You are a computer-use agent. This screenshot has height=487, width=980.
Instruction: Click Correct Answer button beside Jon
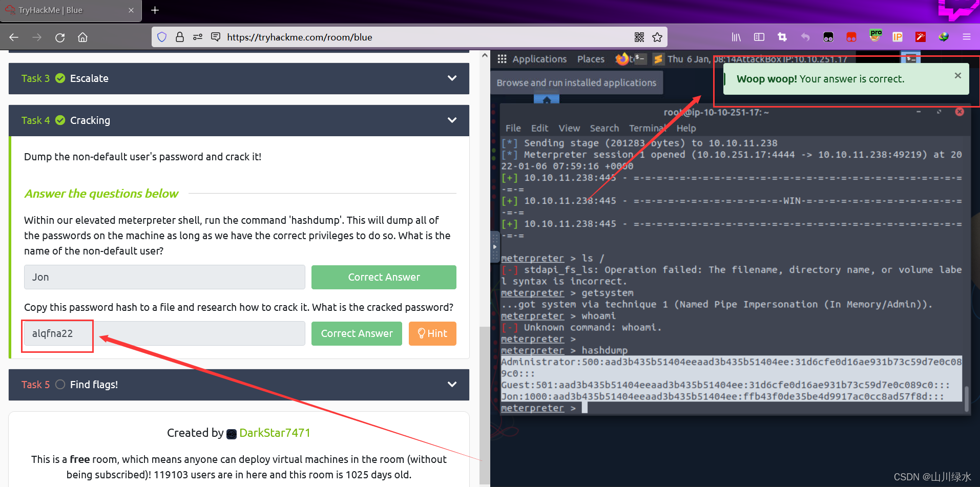tap(384, 277)
